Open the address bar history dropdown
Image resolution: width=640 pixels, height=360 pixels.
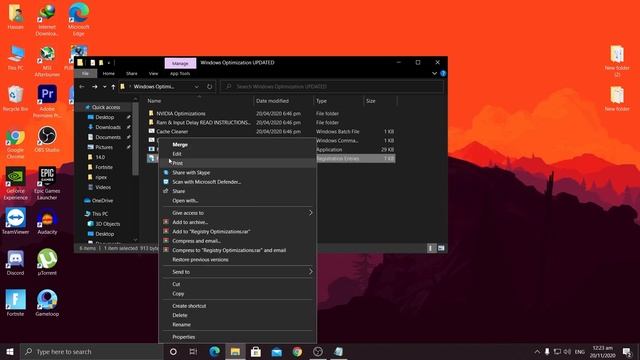[x=196, y=87]
